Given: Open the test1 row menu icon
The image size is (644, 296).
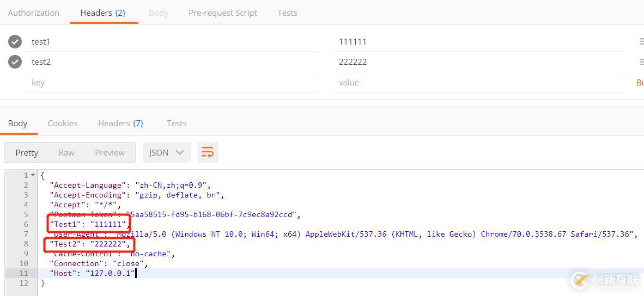Looking at the screenshot, I should pyautogui.click(x=641, y=41).
